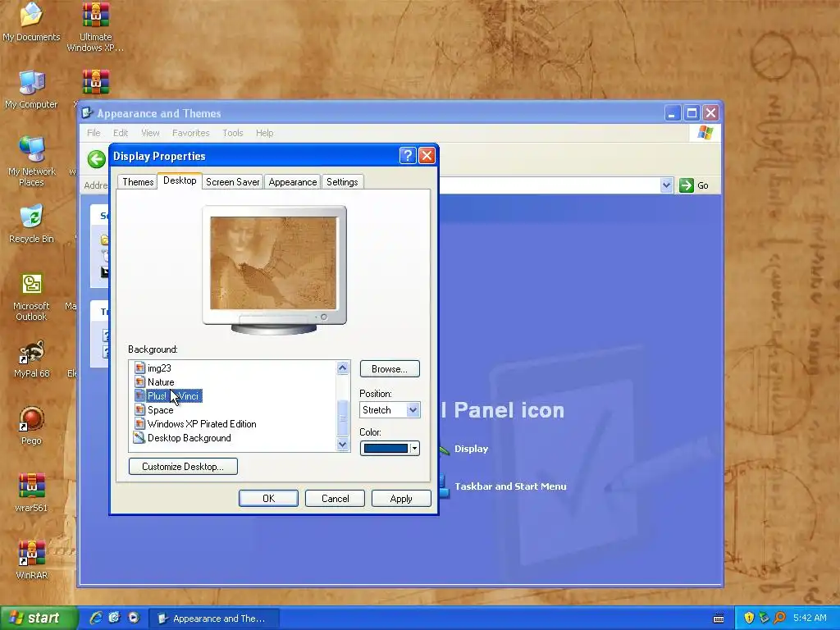Click Customize Desktop... button

[x=183, y=467]
